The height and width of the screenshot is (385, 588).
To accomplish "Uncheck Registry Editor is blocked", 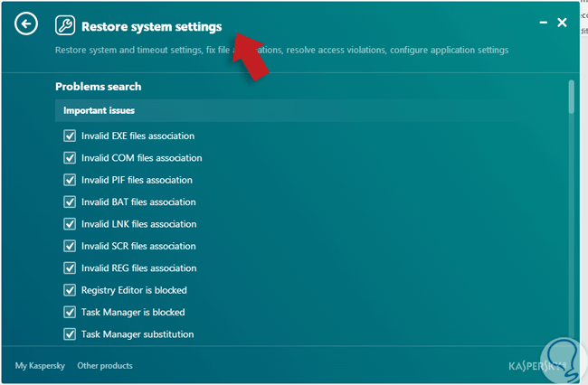I will tap(70, 290).
